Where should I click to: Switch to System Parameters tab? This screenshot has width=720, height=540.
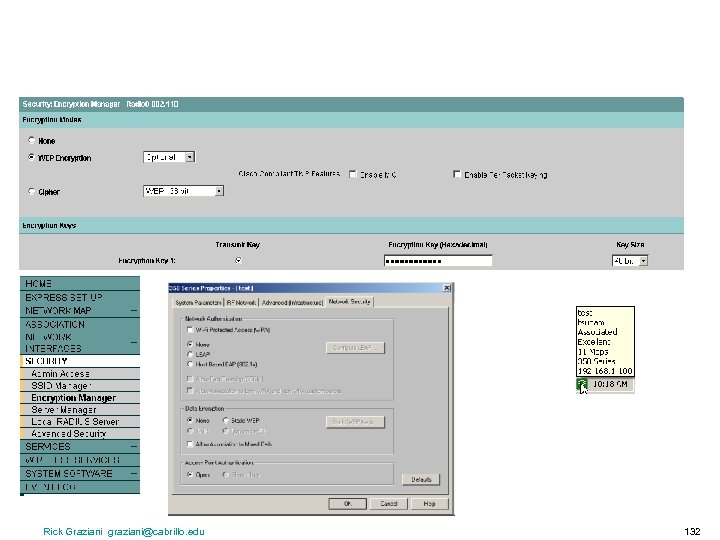(x=198, y=303)
